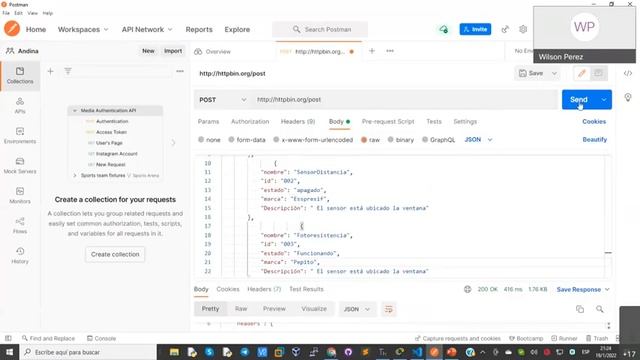The image size is (640, 360).
Task: Open the Mock Servers sidebar panel
Action: coord(20,166)
